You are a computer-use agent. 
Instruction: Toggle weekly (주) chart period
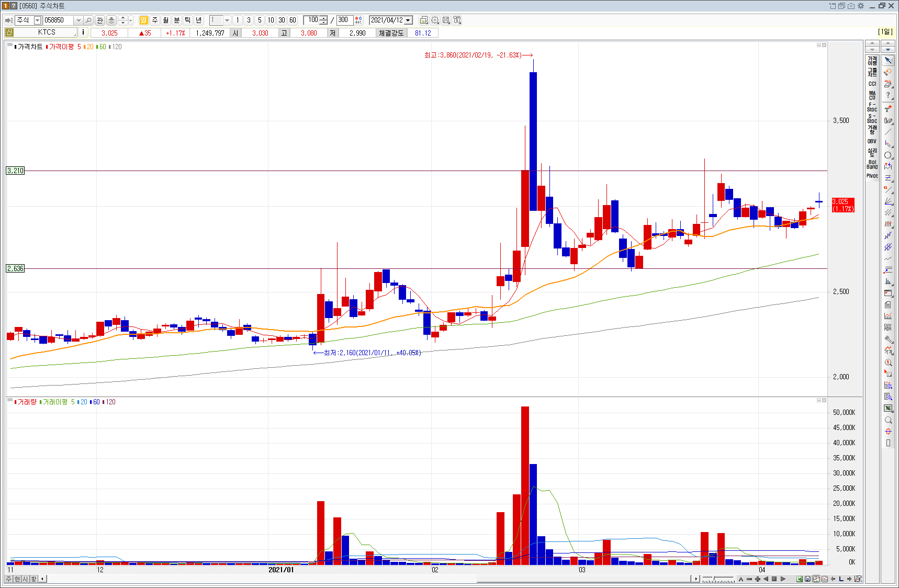click(x=155, y=20)
